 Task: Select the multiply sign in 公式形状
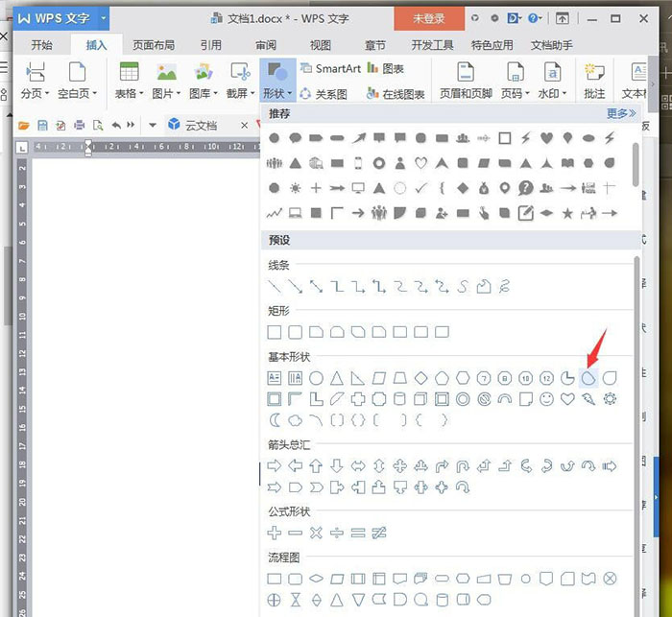tap(316, 533)
